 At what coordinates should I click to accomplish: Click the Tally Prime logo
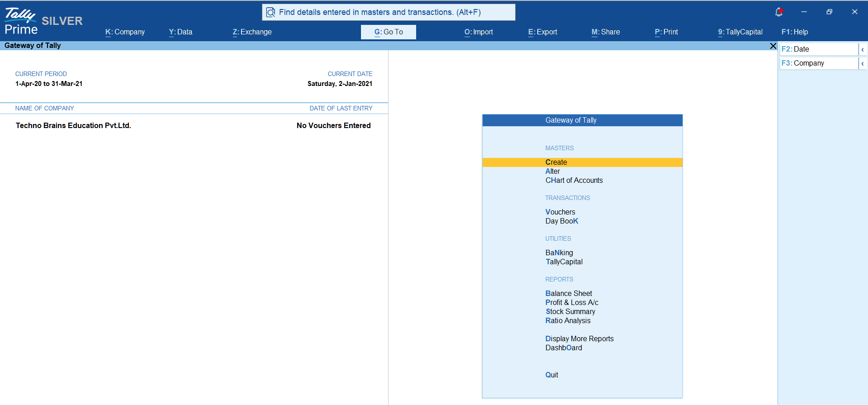pos(21,21)
